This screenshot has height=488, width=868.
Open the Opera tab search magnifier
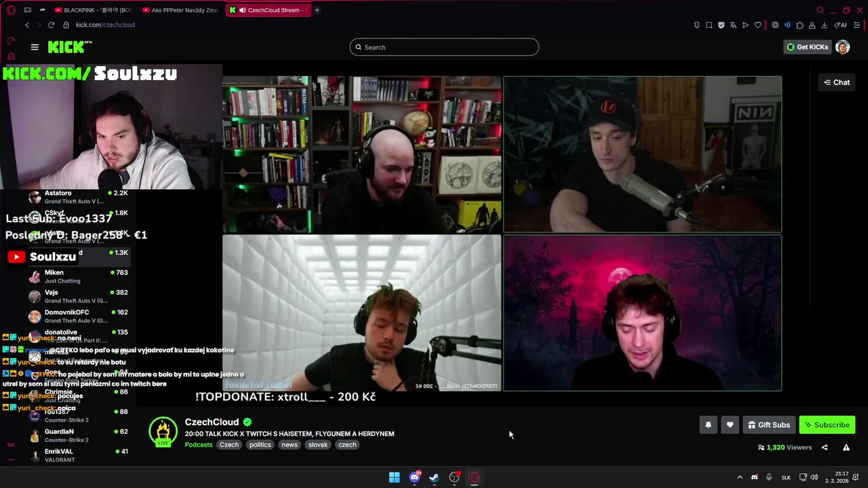click(x=820, y=10)
